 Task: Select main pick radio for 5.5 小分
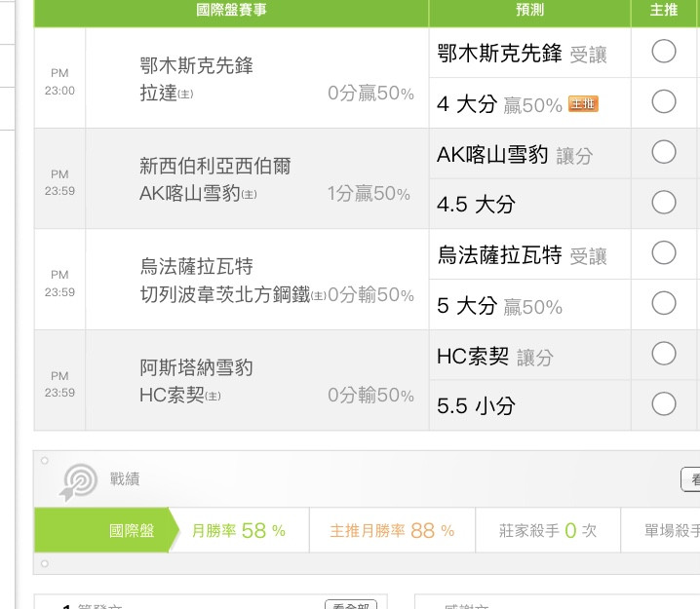[x=663, y=404]
